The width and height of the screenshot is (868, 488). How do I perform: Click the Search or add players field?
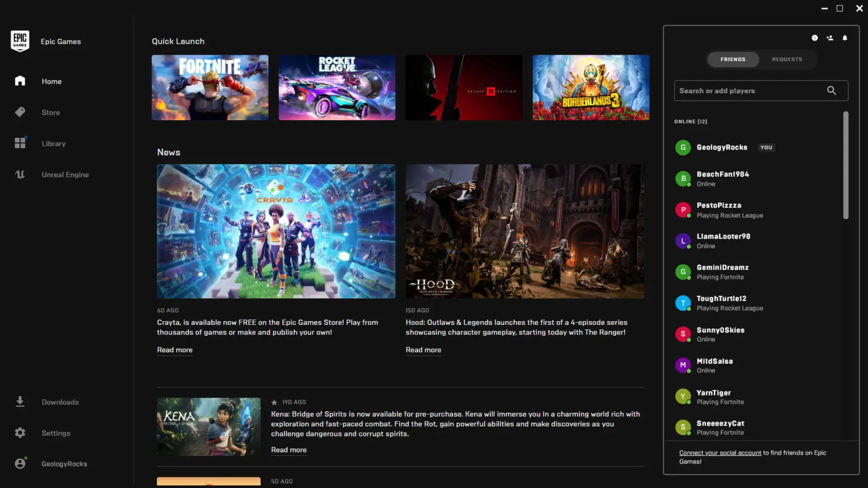[x=746, y=90]
